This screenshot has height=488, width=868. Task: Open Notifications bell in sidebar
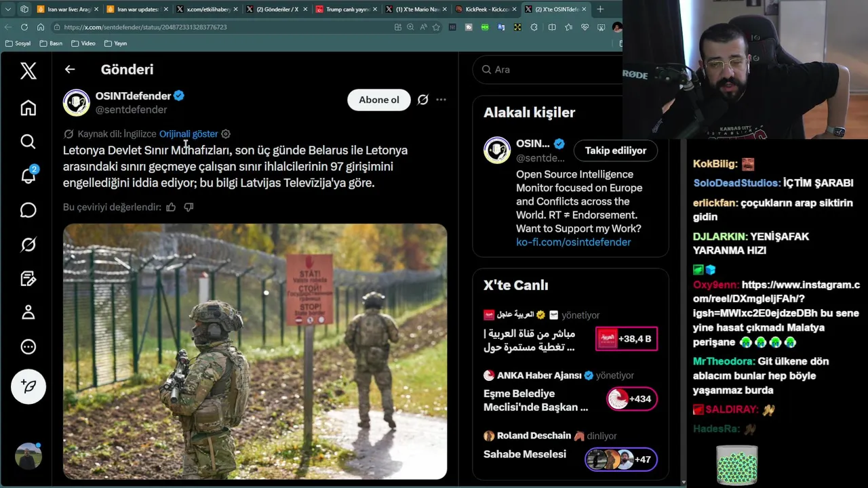pyautogui.click(x=28, y=175)
